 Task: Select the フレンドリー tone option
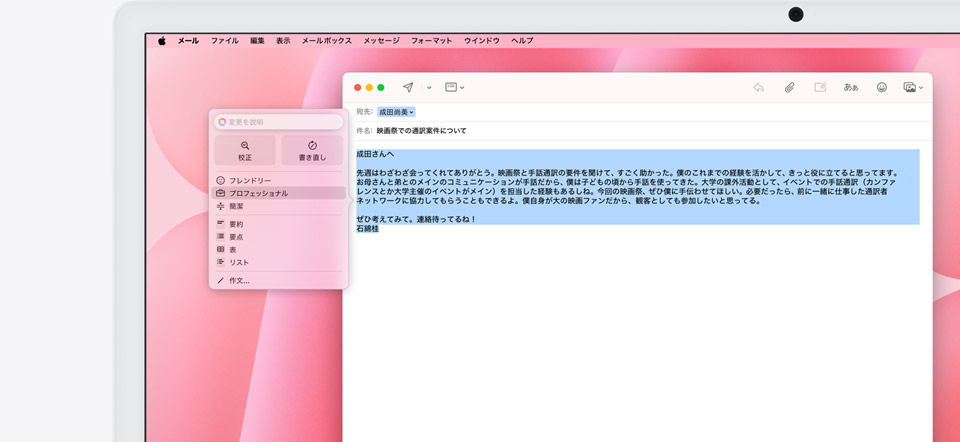tap(250, 180)
